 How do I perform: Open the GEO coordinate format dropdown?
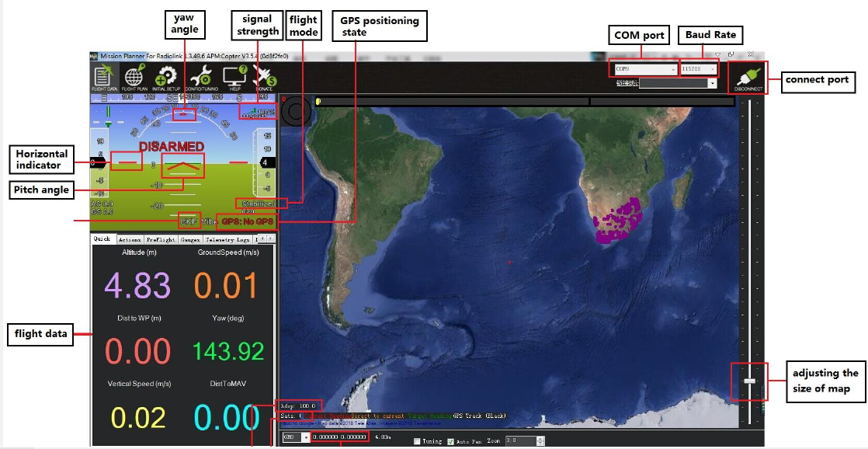[x=296, y=437]
